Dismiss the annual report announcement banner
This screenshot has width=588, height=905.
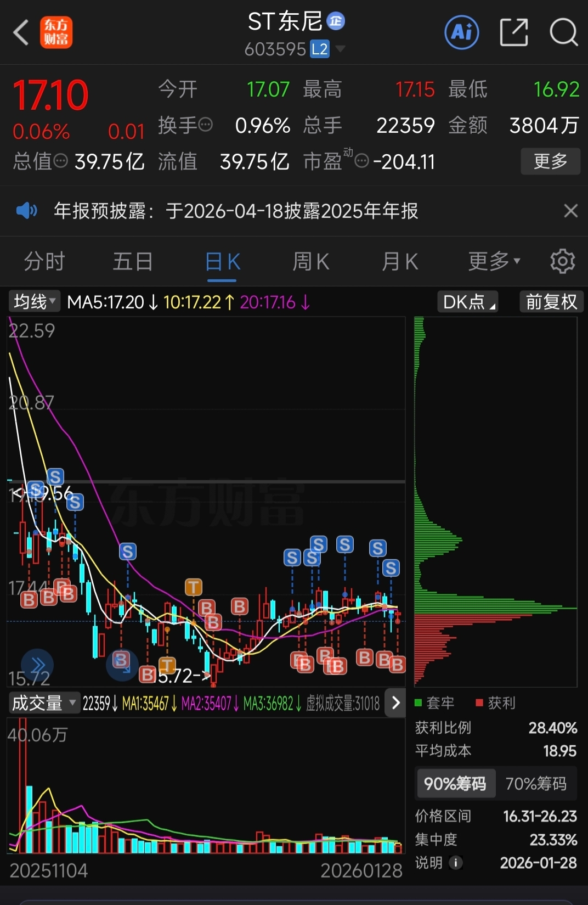pos(570,211)
